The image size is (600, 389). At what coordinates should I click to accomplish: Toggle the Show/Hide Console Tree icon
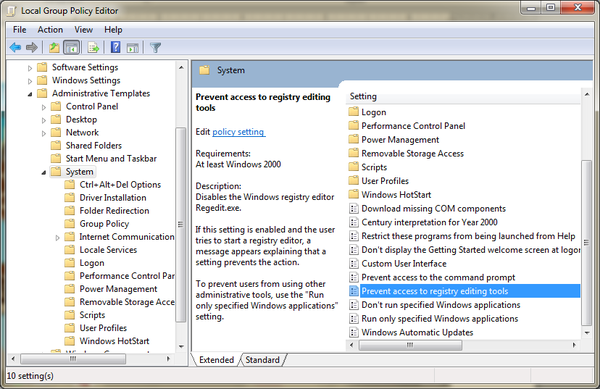[x=72, y=48]
